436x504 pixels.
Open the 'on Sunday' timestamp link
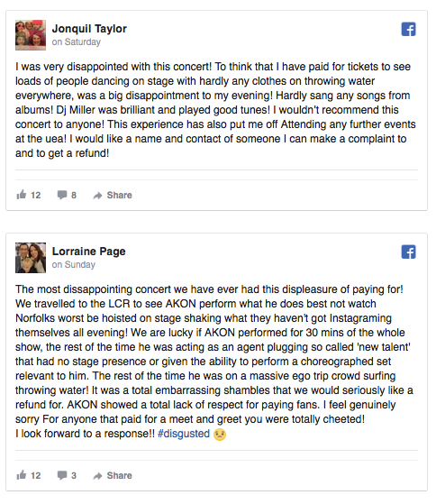(x=74, y=264)
